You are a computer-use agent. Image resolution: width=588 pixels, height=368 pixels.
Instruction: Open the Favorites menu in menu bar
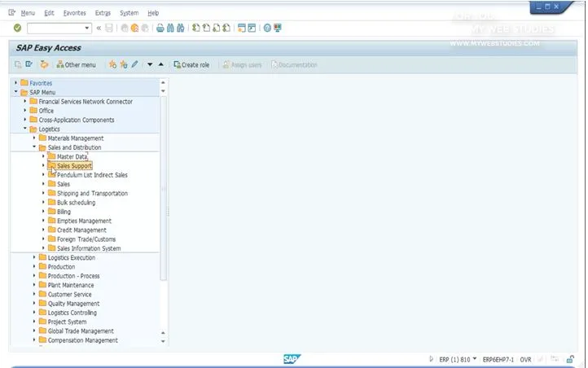75,13
